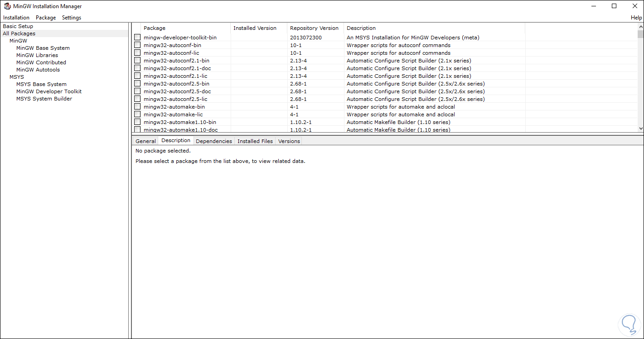Screen dimensions: 644x339
Task: Sort by the Package column header
Action: (186, 28)
